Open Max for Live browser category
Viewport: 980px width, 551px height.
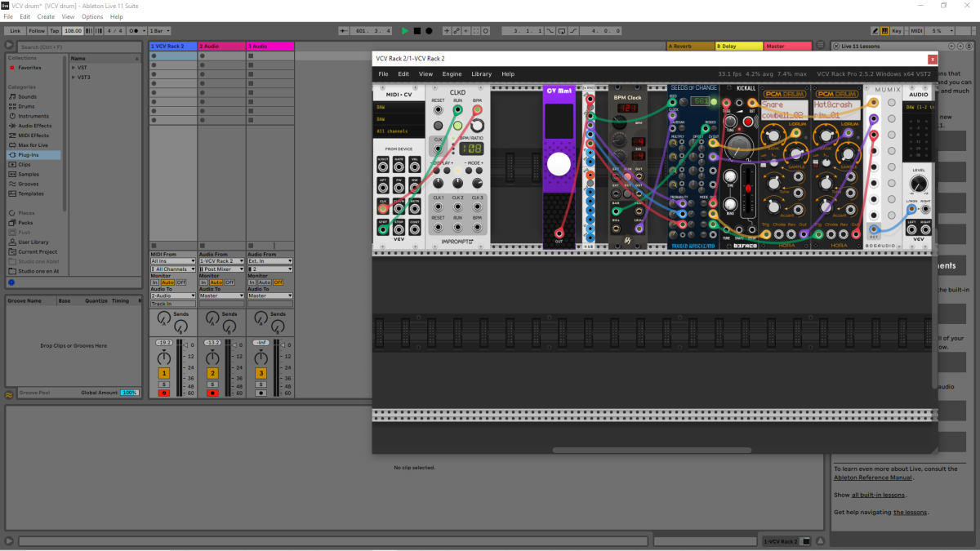click(x=33, y=144)
